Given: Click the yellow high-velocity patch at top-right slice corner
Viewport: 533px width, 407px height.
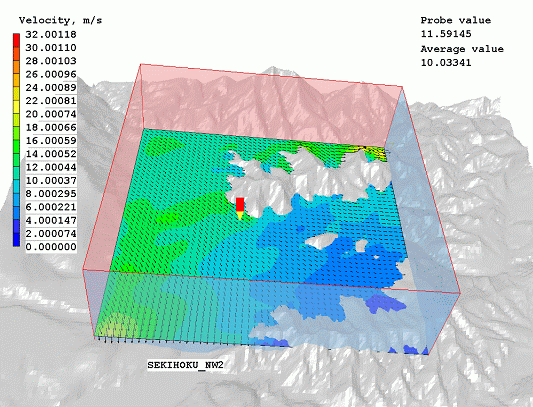Looking at the screenshot, I should click(376, 153).
